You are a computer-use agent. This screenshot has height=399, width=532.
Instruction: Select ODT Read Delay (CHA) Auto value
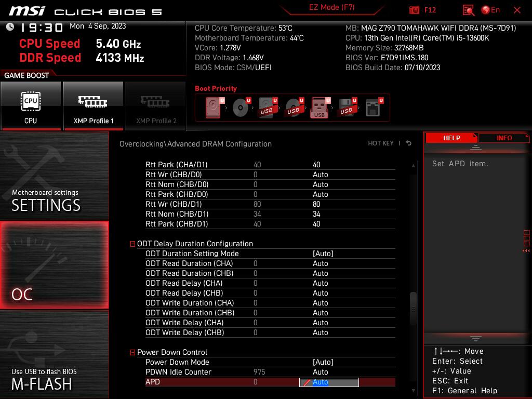(x=320, y=283)
